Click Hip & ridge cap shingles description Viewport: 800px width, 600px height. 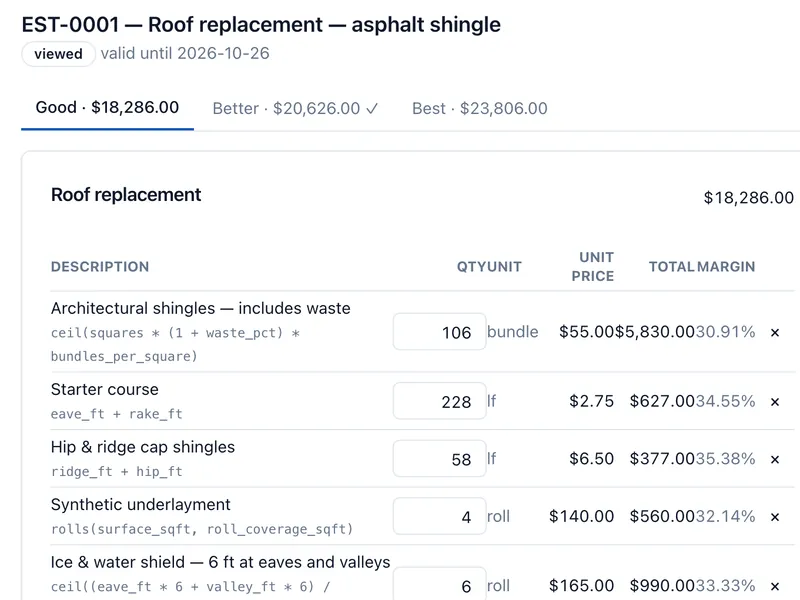click(x=143, y=447)
